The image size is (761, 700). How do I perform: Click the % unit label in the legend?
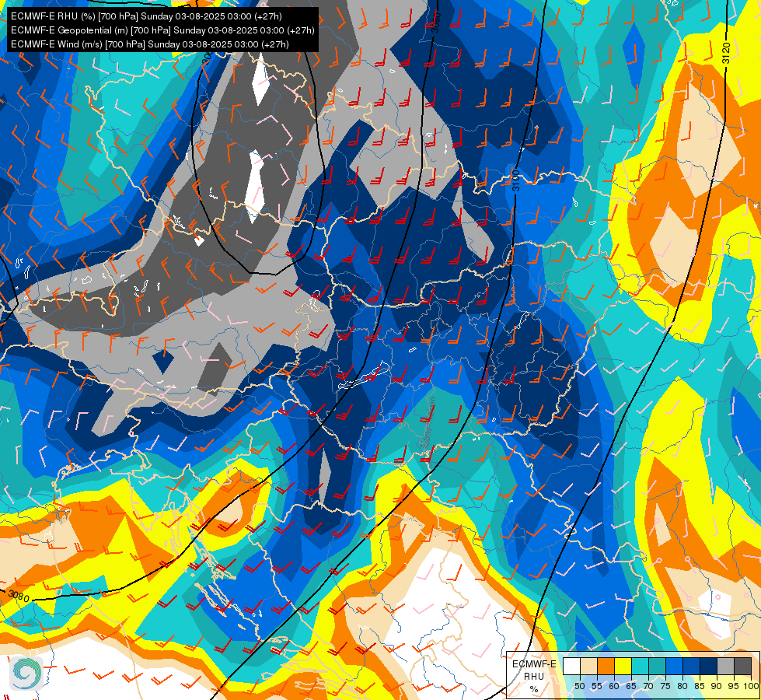pos(534,689)
